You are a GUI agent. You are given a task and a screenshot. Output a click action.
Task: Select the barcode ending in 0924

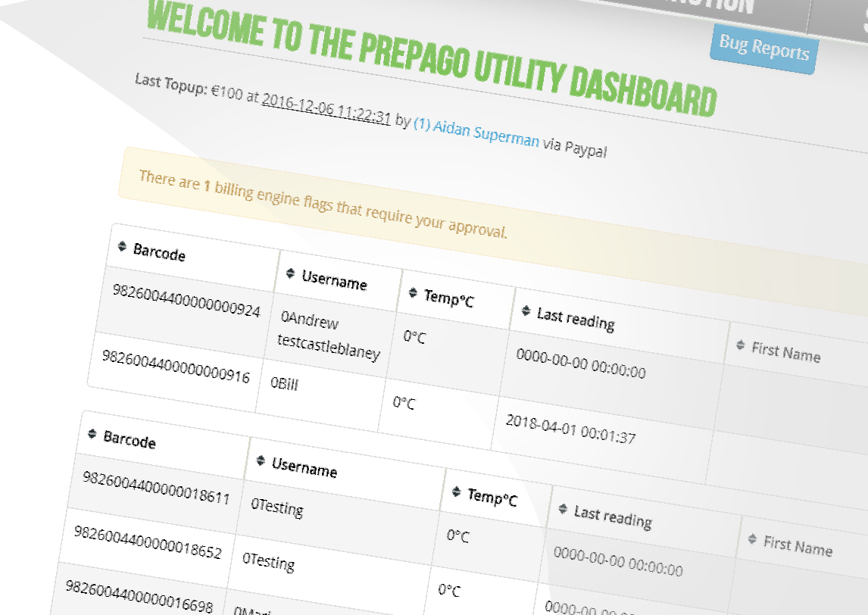coord(186,299)
